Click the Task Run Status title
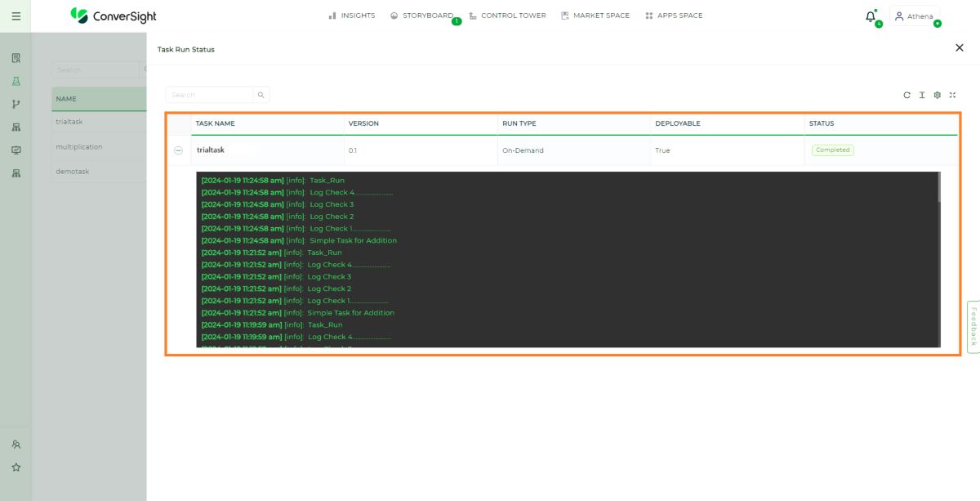This screenshot has height=501, width=980. coord(186,50)
